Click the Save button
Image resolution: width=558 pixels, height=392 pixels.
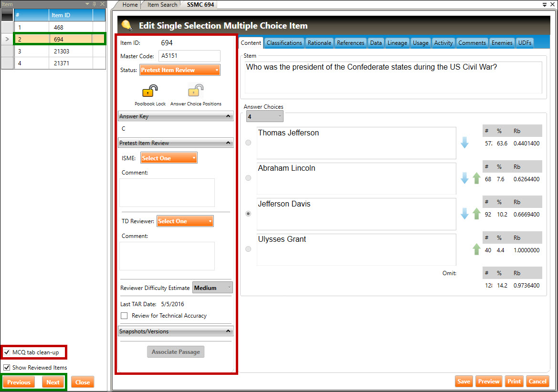[463, 382]
